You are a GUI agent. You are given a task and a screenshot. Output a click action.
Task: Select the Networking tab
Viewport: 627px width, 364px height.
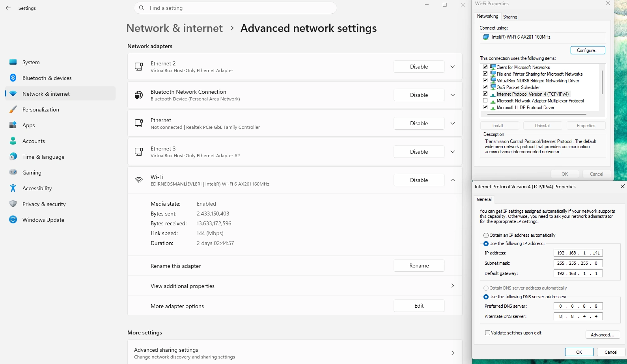click(487, 16)
